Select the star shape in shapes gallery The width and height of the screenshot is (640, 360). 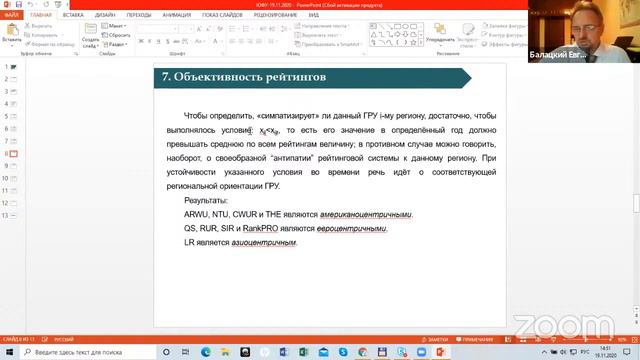[x=413, y=42]
